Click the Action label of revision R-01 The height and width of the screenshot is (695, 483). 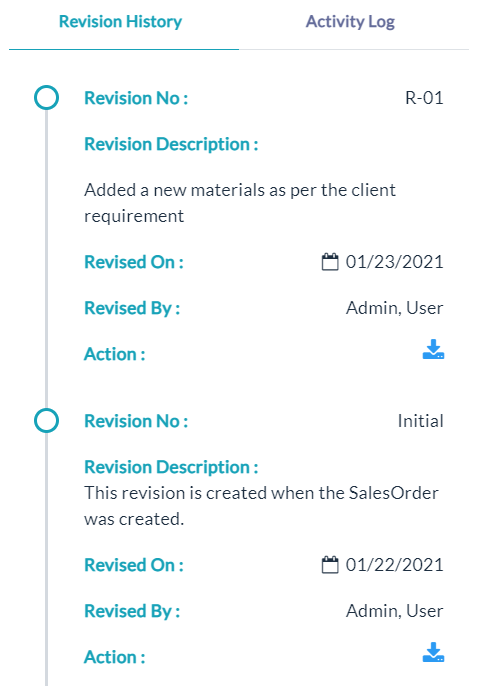click(115, 354)
